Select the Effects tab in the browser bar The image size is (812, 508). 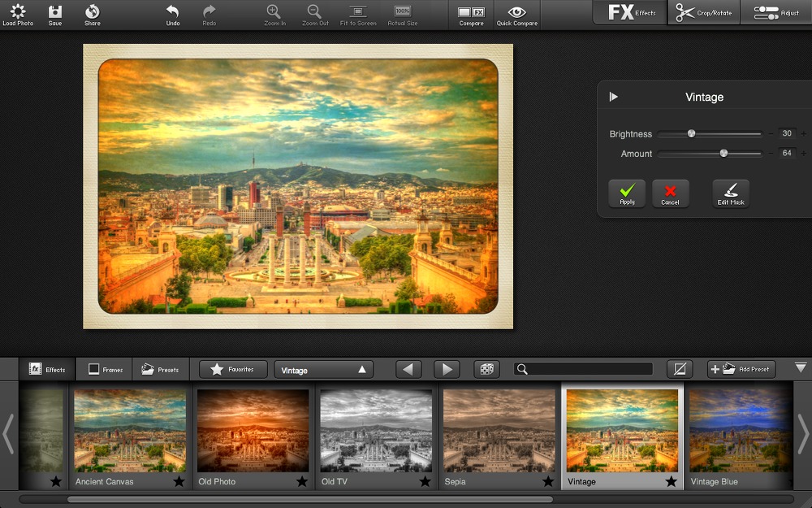[47, 370]
